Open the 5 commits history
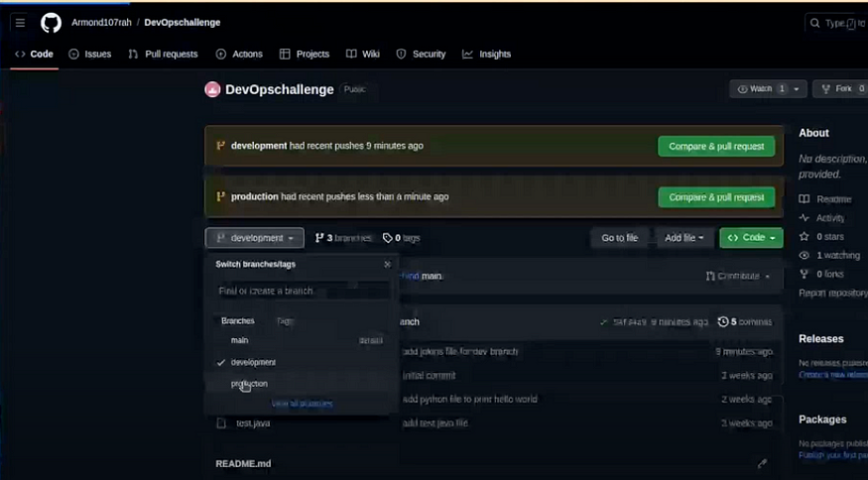The height and width of the screenshot is (480, 868). click(x=745, y=321)
